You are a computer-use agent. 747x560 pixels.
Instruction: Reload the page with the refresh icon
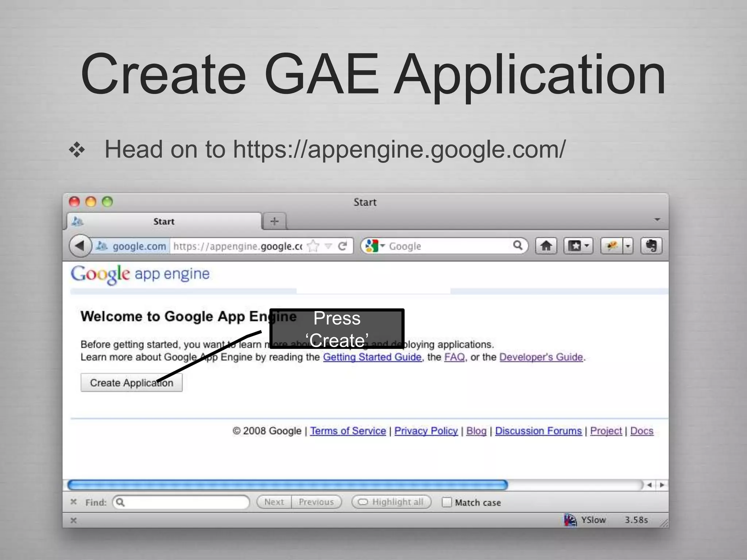(342, 246)
